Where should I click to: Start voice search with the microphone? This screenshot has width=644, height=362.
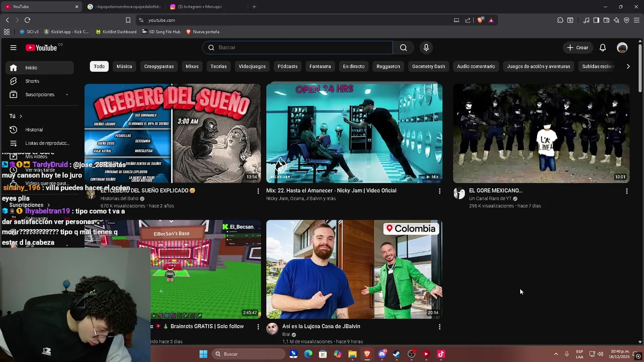[x=426, y=48]
